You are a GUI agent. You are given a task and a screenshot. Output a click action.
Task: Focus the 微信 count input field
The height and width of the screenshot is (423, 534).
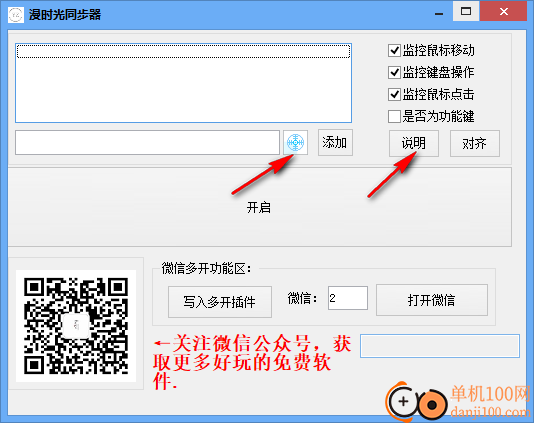348,298
